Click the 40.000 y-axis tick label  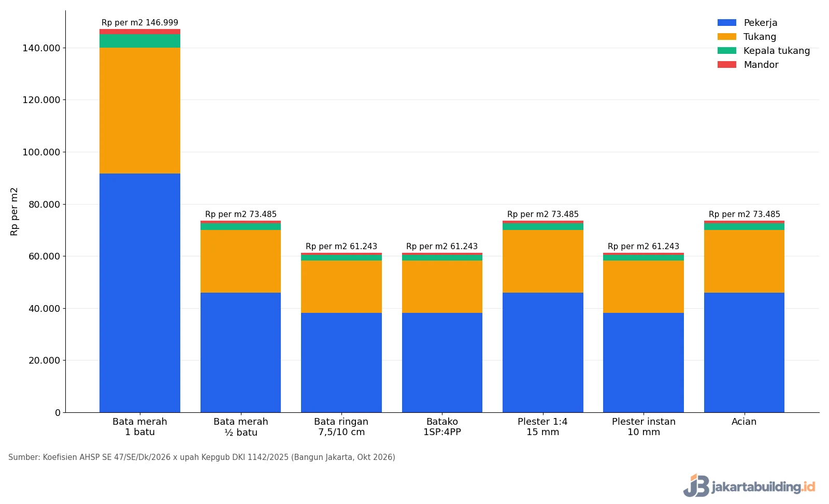pyautogui.click(x=45, y=309)
